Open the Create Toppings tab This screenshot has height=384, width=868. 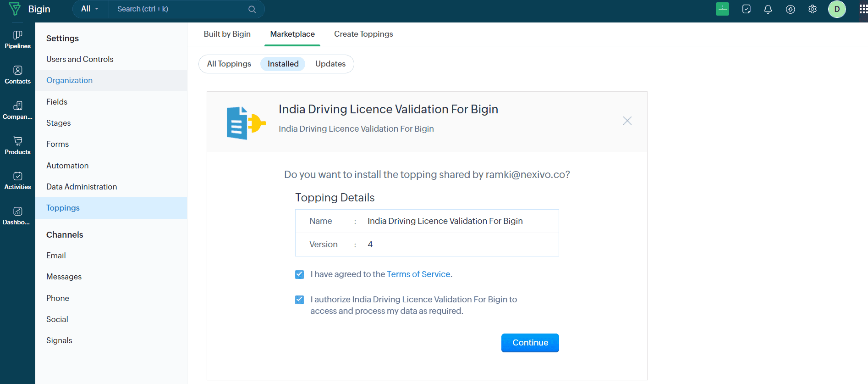(363, 34)
